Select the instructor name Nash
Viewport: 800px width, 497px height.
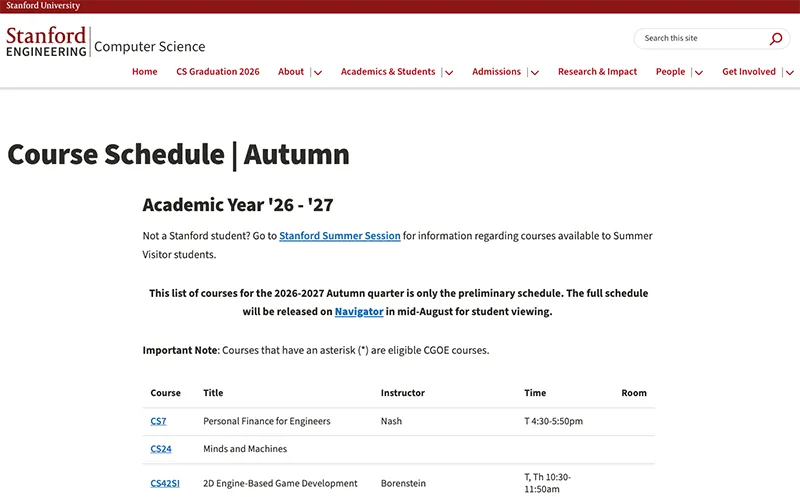click(x=391, y=421)
